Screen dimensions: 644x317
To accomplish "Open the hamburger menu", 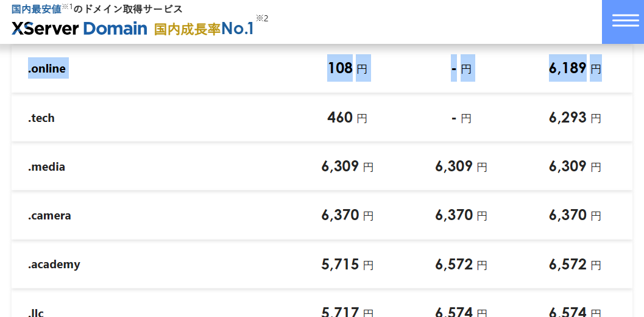I will 623,21.
